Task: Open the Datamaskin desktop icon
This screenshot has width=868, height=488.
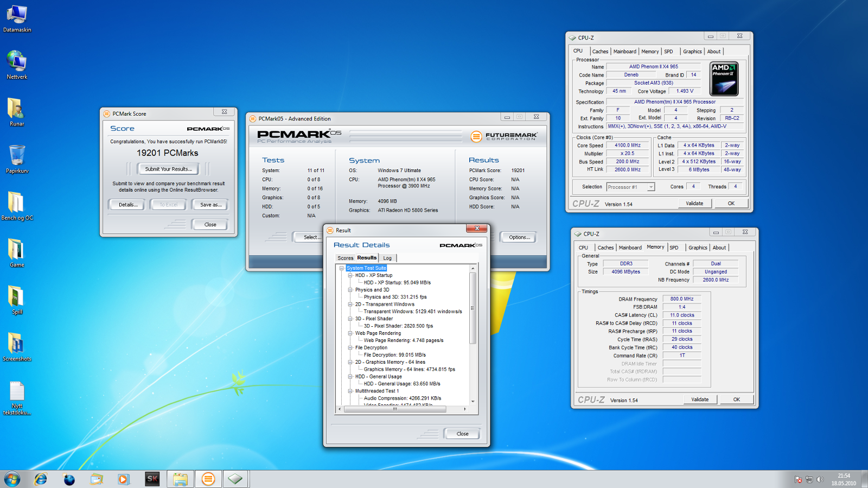Action: point(17,18)
